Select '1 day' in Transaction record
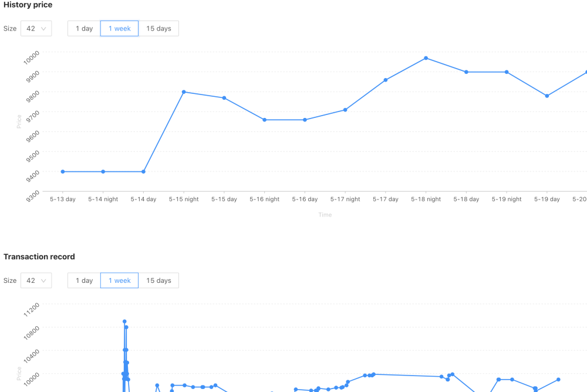The height and width of the screenshot is (392, 587). pos(84,281)
